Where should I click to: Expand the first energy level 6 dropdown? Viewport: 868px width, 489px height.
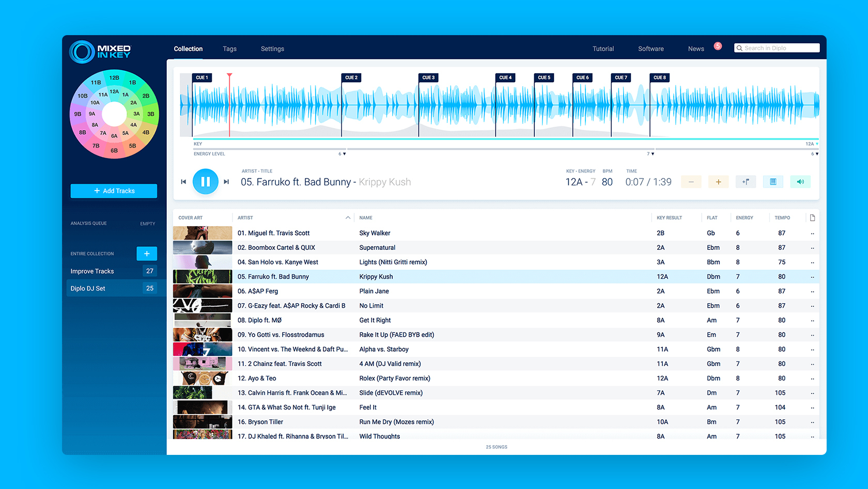pos(344,154)
